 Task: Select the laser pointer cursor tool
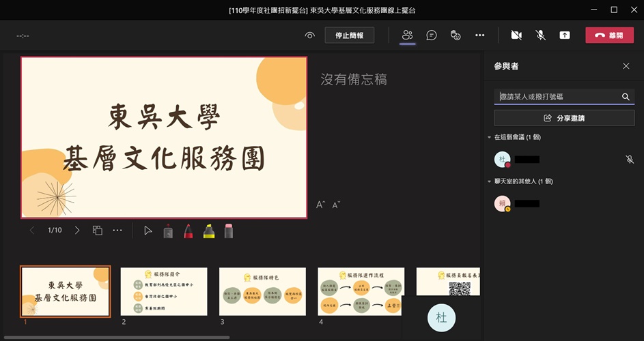point(148,231)
